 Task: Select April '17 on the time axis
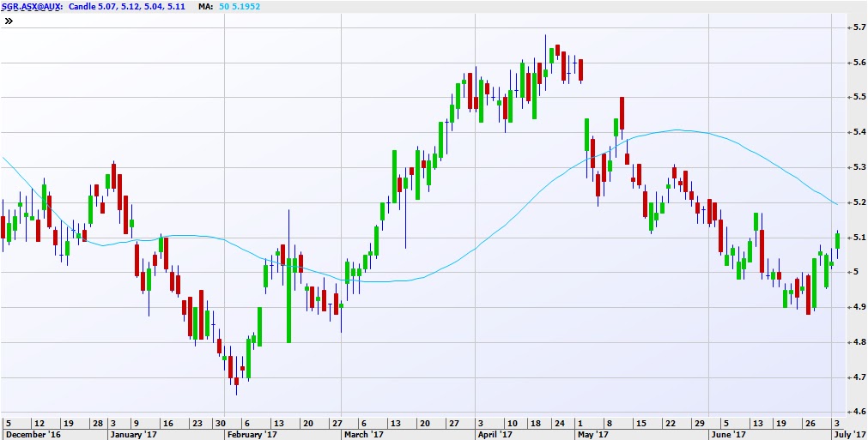[495, 435]
